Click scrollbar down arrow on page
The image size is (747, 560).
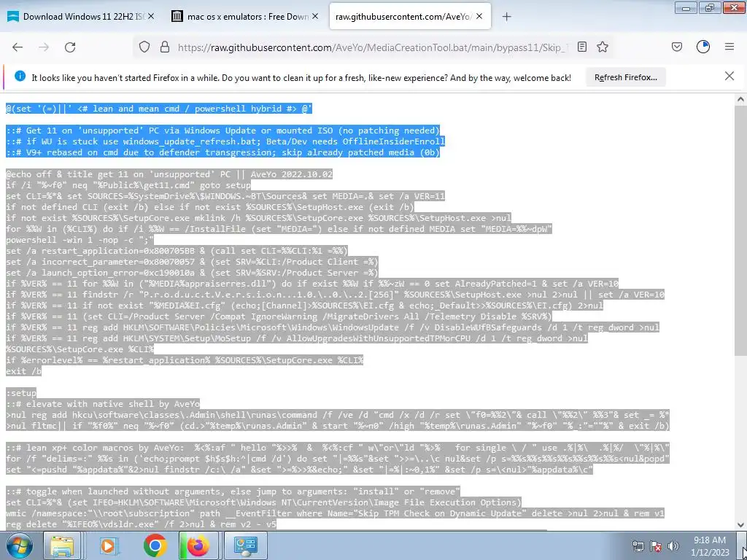tap(740, 525)
